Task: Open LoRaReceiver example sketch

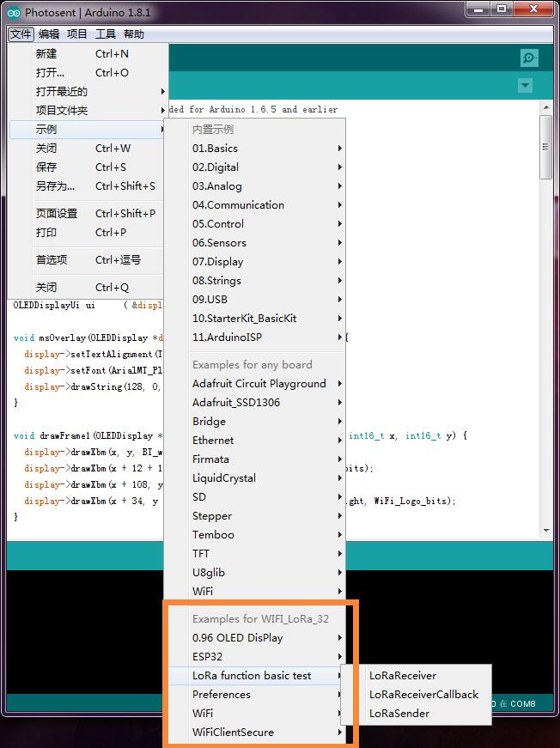Action: (403, 675)
